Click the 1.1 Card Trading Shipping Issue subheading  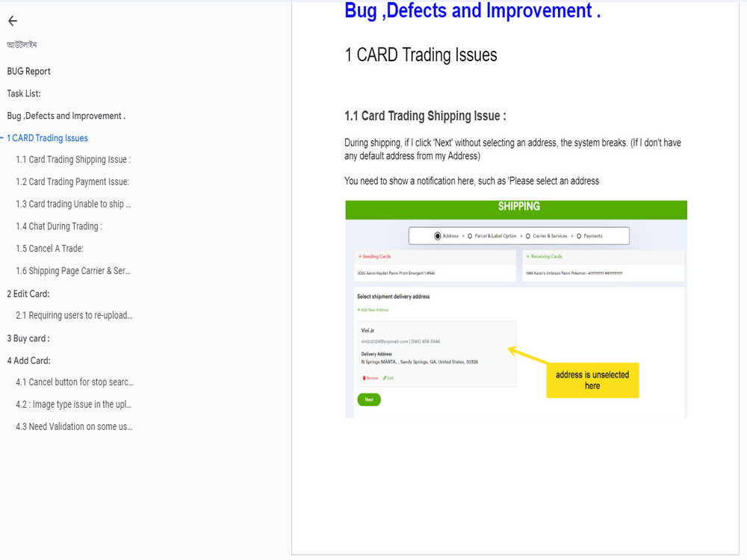pyautogui.click(x=426, y=116)
